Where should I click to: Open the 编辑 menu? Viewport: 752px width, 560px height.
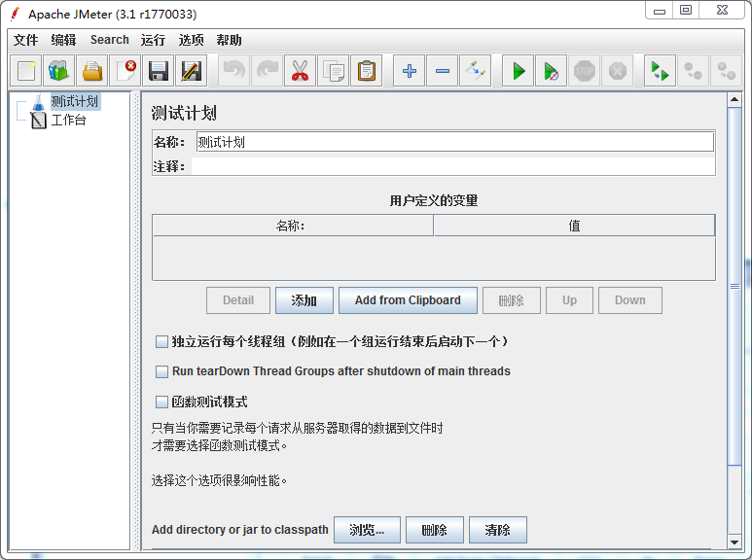63,40
